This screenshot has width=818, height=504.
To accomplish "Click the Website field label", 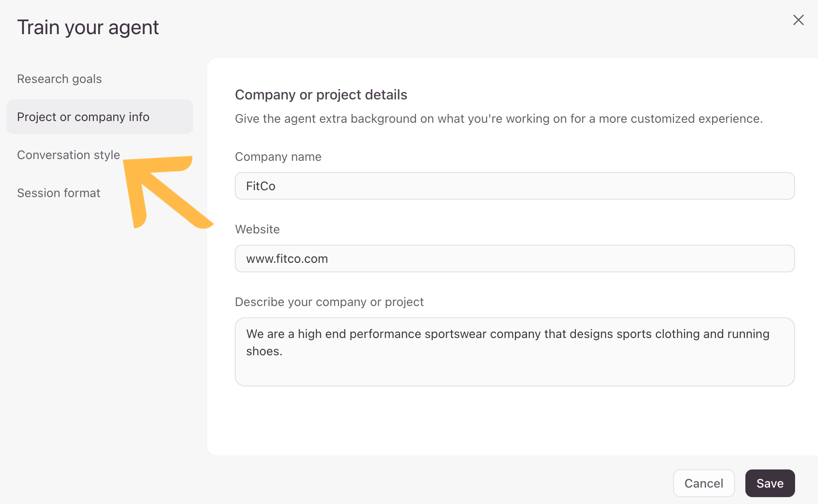I will coord(257,229).
